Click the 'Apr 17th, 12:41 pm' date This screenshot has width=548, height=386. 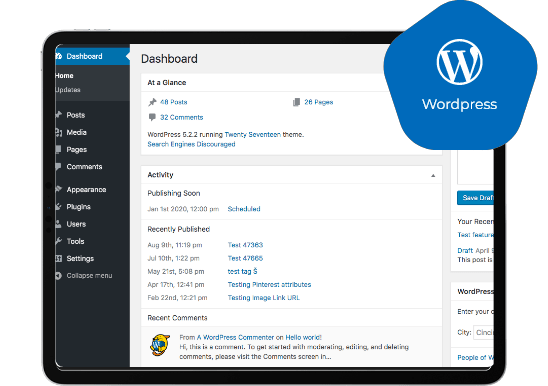pyautogui.click(x=176, y=285)
